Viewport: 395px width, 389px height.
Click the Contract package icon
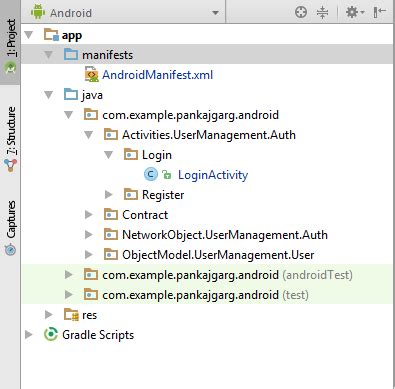111,215
